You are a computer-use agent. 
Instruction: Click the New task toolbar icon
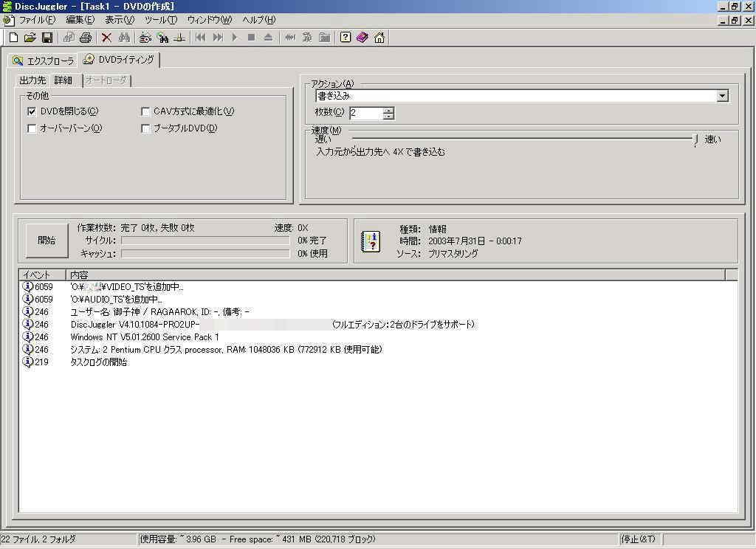pyautogui.click(x=13, y=38)
